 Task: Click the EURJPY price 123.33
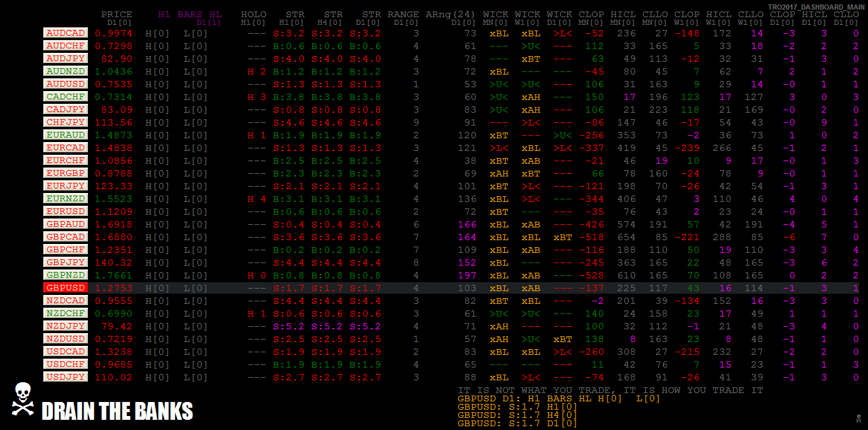pos(113,186)
